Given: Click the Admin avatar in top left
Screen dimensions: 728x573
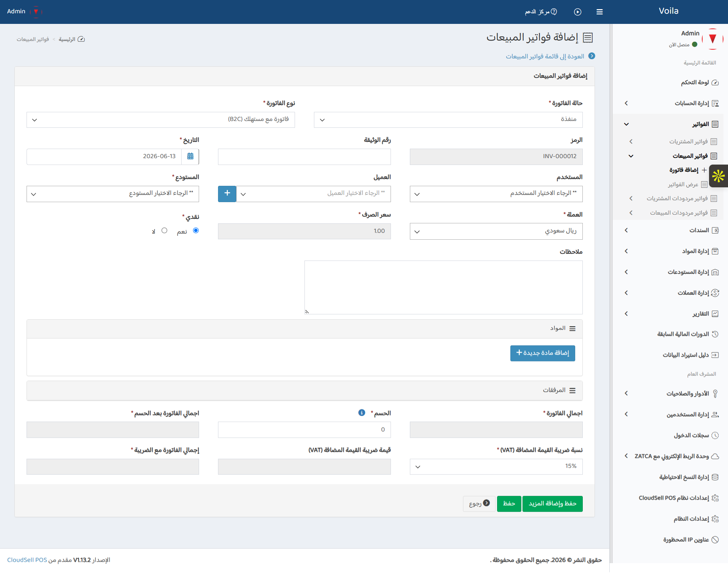Looking at the screenshot, I should [x=36, y=11].
